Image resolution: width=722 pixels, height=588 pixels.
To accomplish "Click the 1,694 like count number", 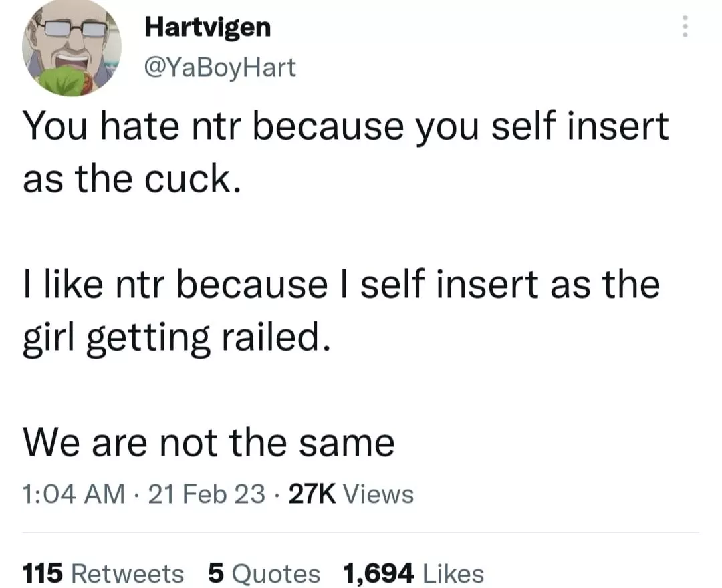I will [379, 573].
